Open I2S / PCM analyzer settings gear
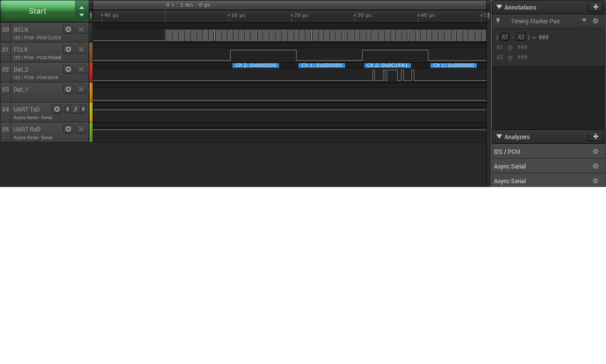 [x=596, y=152]
